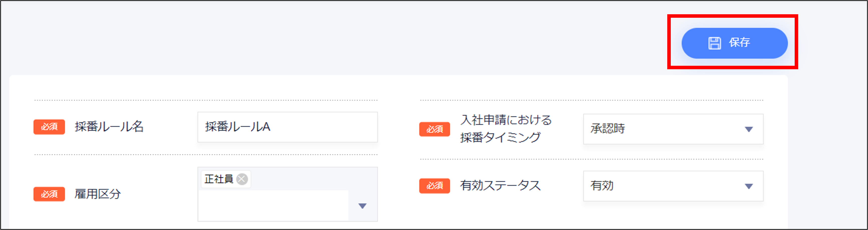Click the 必須 badge beside 入社申請における採番タイミング
868x230 pixels.
click(x=434, y=129)
